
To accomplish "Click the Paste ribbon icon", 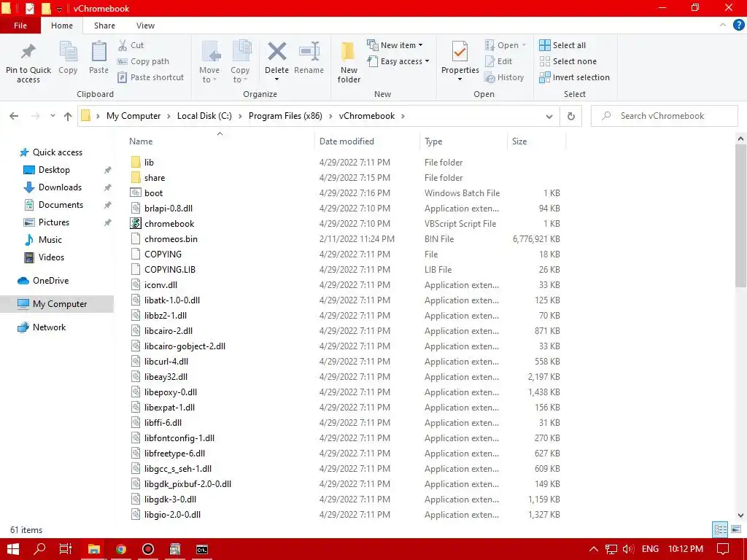I will point(98,51).
